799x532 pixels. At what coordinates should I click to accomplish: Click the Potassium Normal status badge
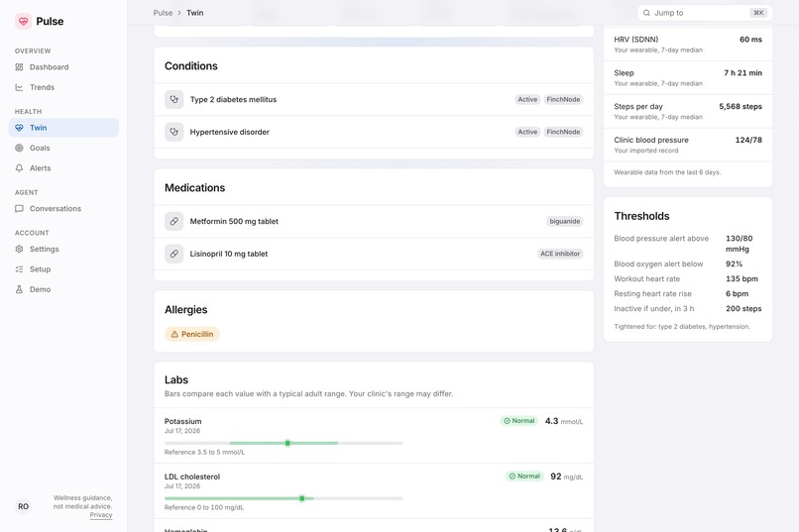519,421
